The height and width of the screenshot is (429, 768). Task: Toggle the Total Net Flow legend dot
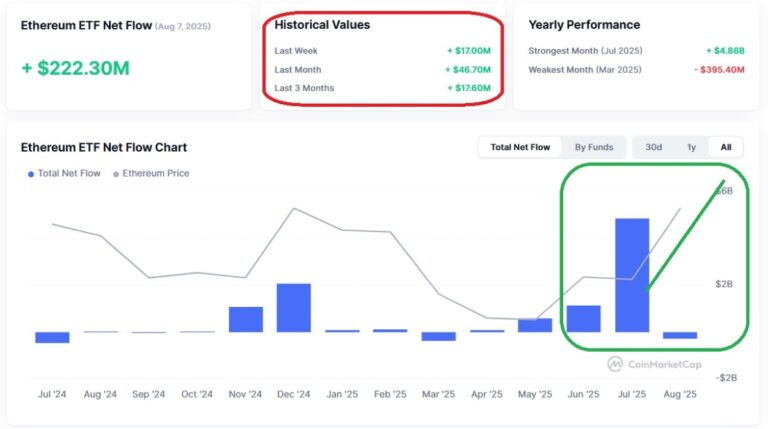(30, 174)
